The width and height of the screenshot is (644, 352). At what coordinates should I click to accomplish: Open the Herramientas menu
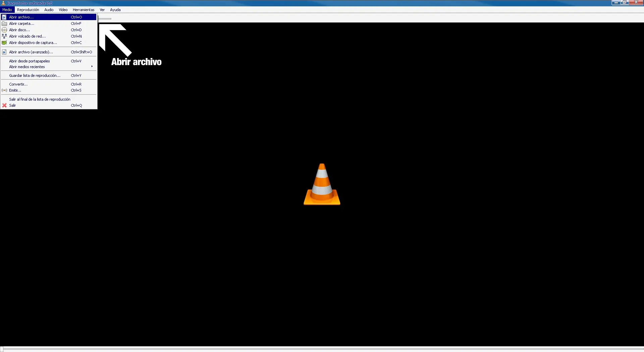coord(84,10)
